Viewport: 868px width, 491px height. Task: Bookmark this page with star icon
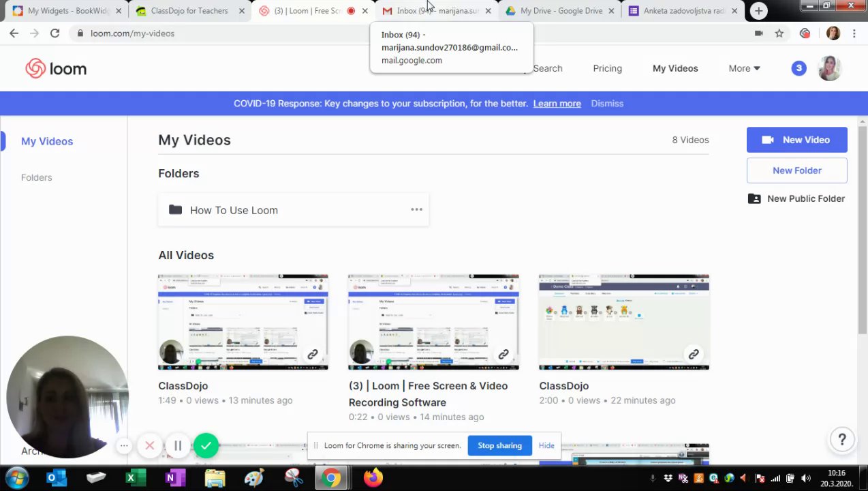(x=779, y=33)
